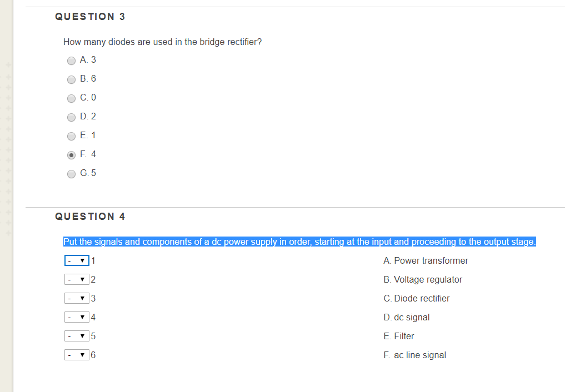565x392 pixels.
Task: Select answer E. 1 for Question 3
Action: (71, 136)
